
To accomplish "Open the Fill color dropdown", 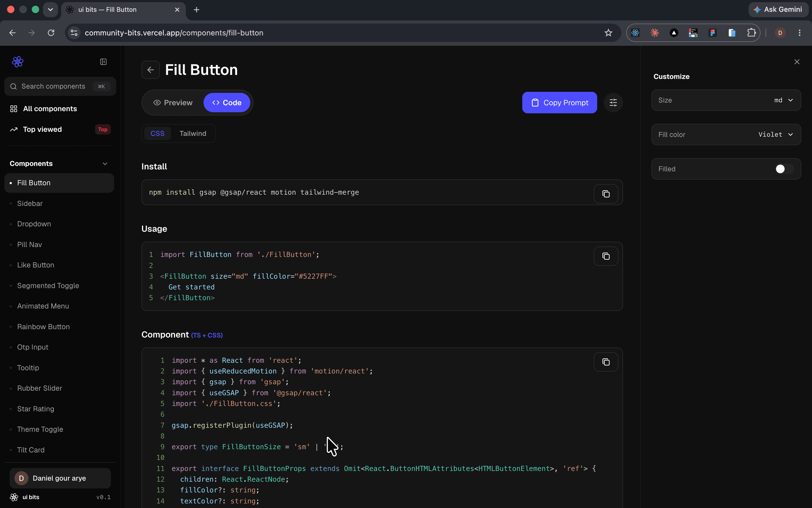I will [x=726, y=135].
